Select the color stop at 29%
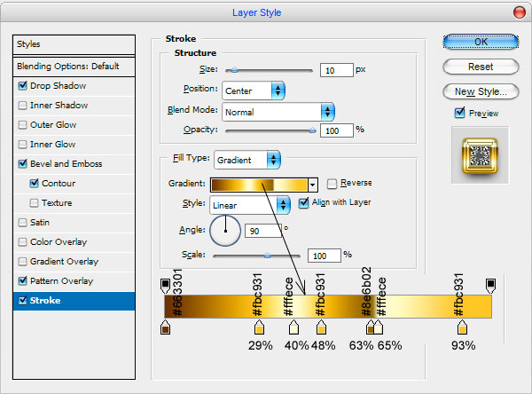The width and height of the screenshot is (532, 394). [259, 327]
